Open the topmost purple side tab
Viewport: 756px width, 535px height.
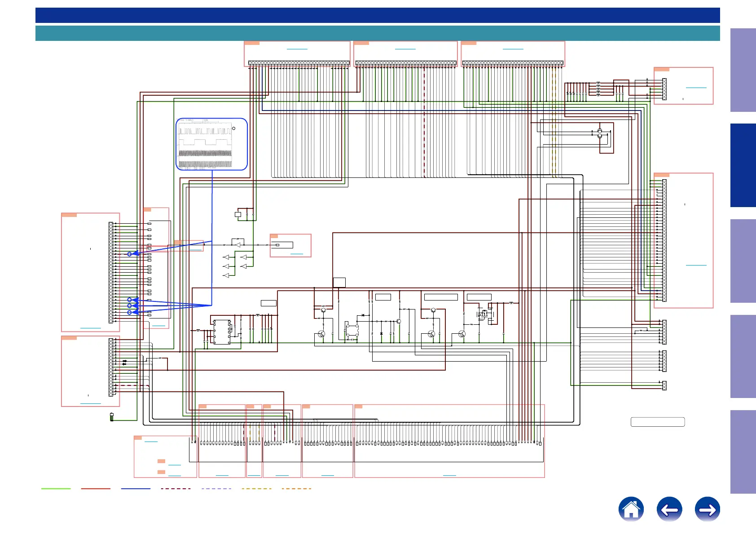pyautogui.click(x=743, y=70)
